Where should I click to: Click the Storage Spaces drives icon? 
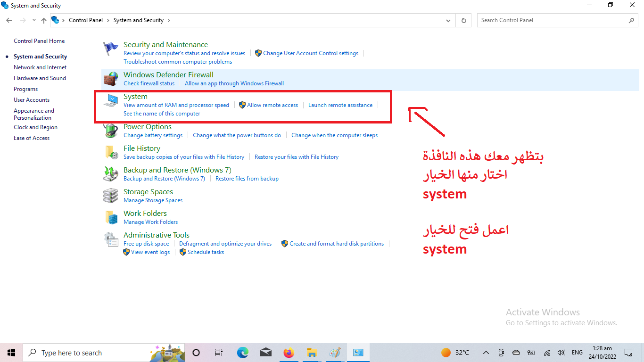click(x=111, y=196)
